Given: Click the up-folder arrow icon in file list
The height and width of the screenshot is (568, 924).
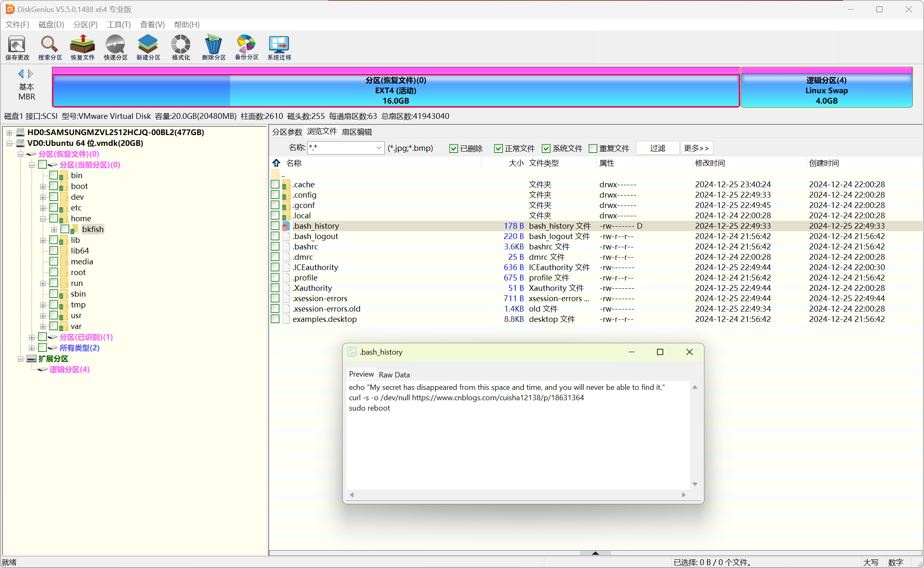Looking at the screenshot, I should [x=276, y=163].
